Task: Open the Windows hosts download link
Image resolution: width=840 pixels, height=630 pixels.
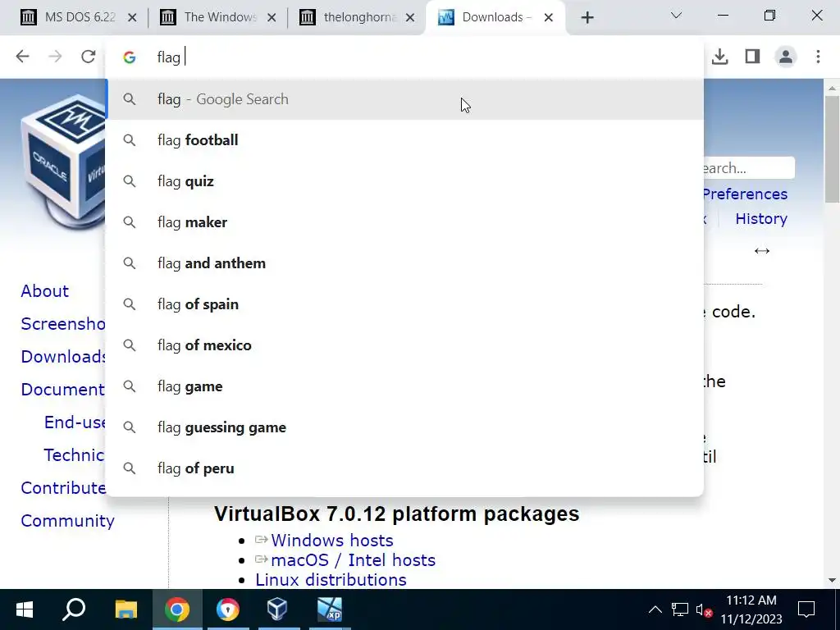Action: click(x=331, y=540)
